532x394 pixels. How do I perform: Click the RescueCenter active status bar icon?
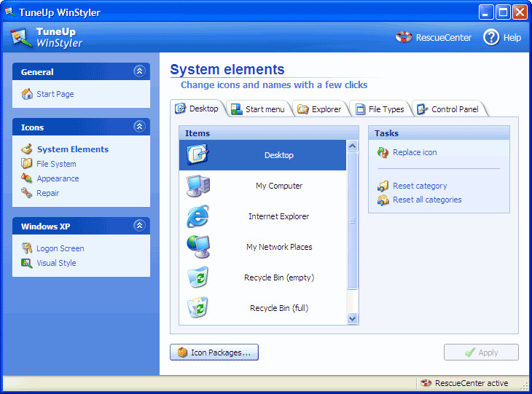426,383
